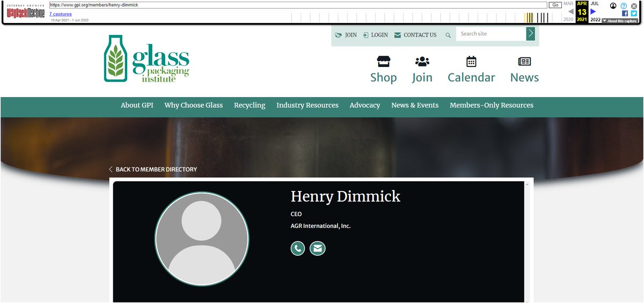Open Advocacy menu
This screenshot has height=303, width=644.
coord(365,105)
